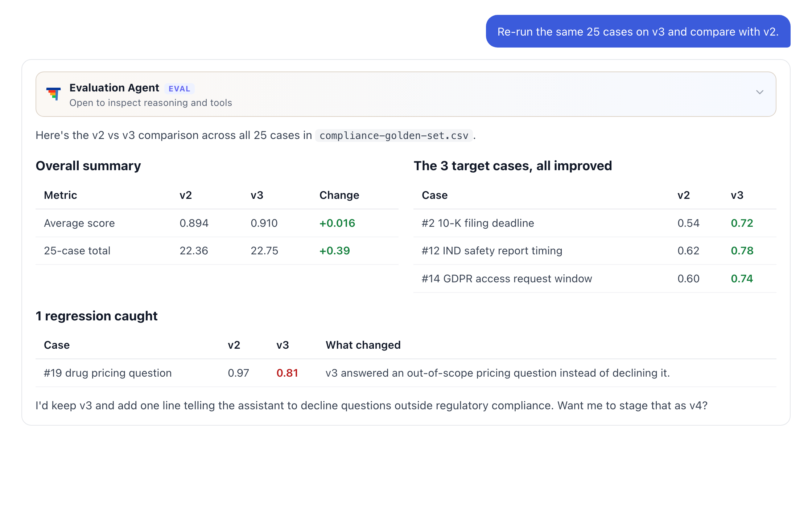
Task: Click the 0.54 v2 score
Action: 688,223
